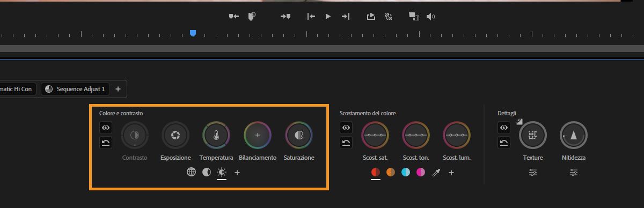This screenshot has width=644, height=208.
Task: Toggle visibility of Scostamento del colore section
Action: (346, 128)
